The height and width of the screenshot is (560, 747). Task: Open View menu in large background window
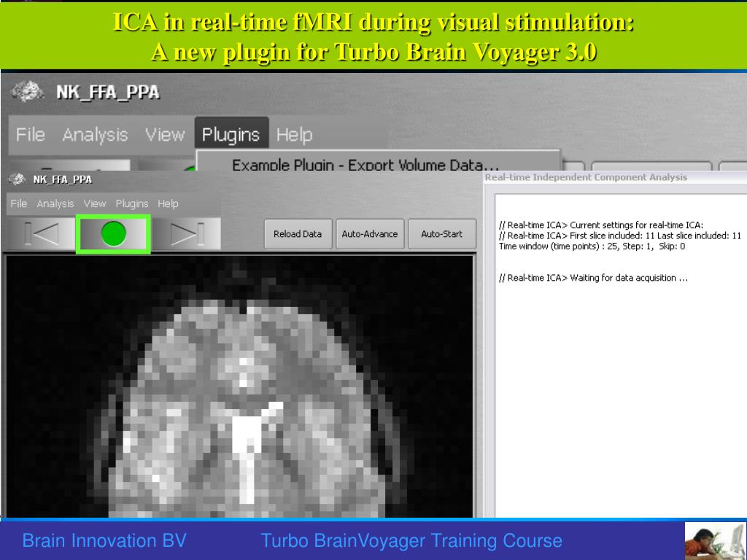click(x=165, y=135)
